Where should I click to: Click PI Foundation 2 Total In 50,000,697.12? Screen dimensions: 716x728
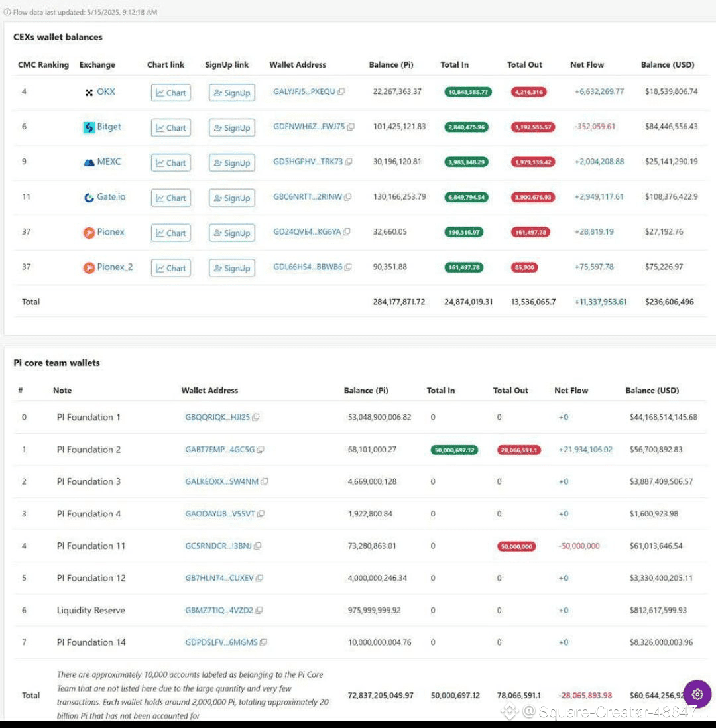click(x=454, y=450)
